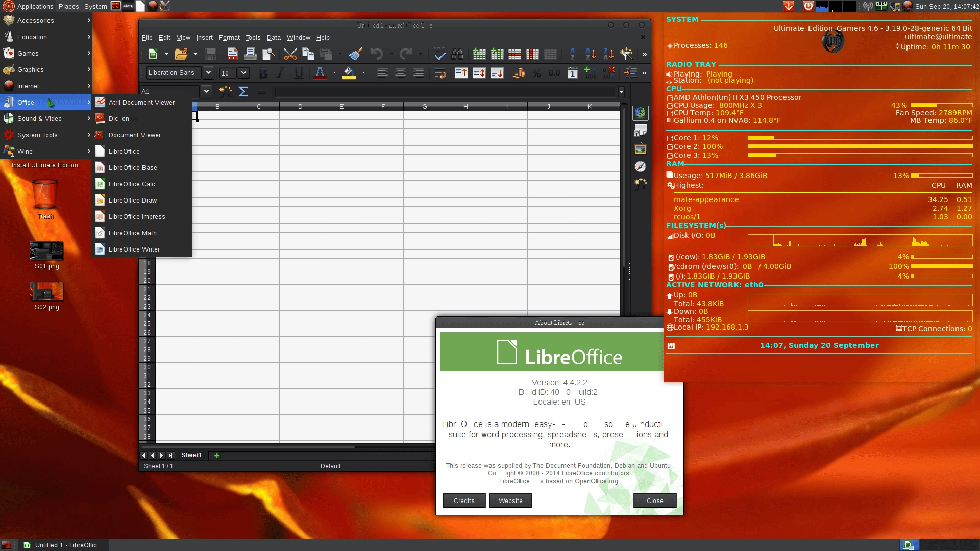Toggle Center Horizontally alignment

click(x=401, y=73)
